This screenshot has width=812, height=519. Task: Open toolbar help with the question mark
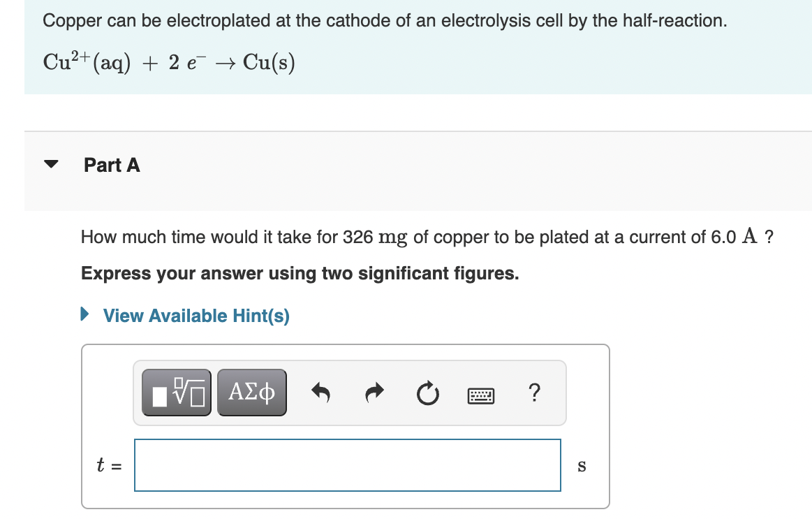point(534,393)
